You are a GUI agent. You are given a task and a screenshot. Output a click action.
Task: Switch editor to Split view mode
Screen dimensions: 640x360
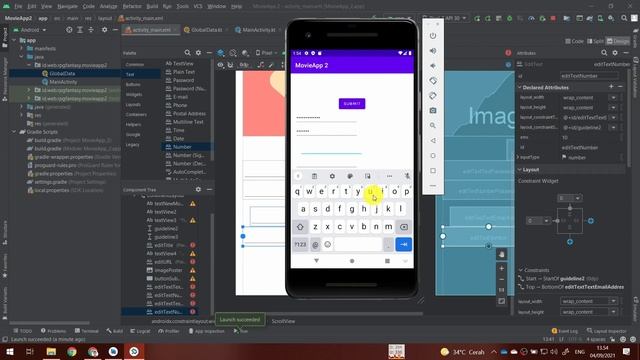coord(595,41)
